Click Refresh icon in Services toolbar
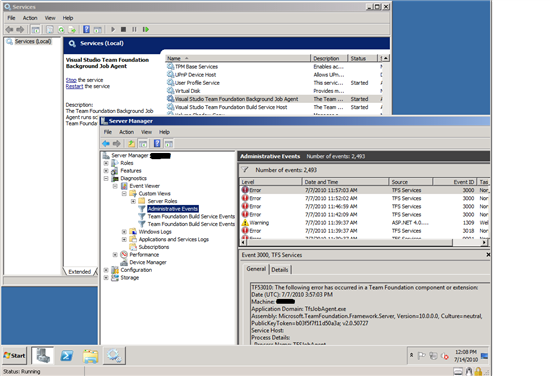The width and height of the screenshot is (550, 376). (x=61, y=29)
